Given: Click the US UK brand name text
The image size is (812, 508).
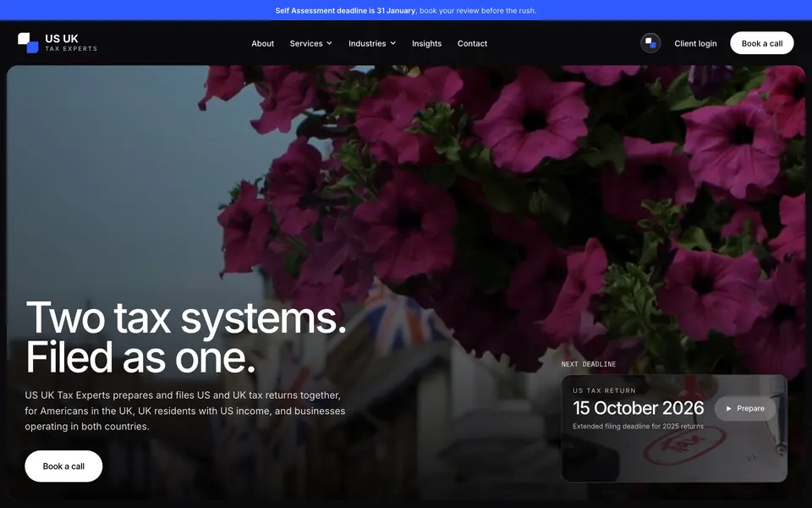Looking at the screenshot, I should [x=62, y=38].
